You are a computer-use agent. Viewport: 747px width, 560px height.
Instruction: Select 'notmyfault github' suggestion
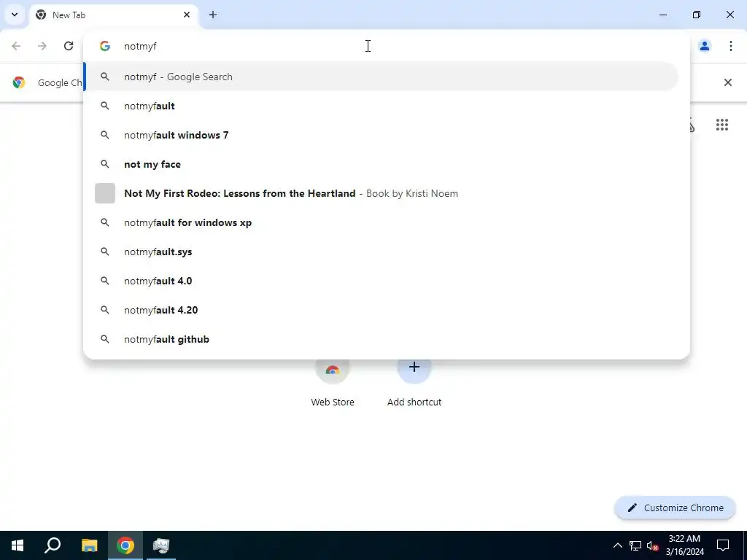pyautogui.click(x=381, y=339)
